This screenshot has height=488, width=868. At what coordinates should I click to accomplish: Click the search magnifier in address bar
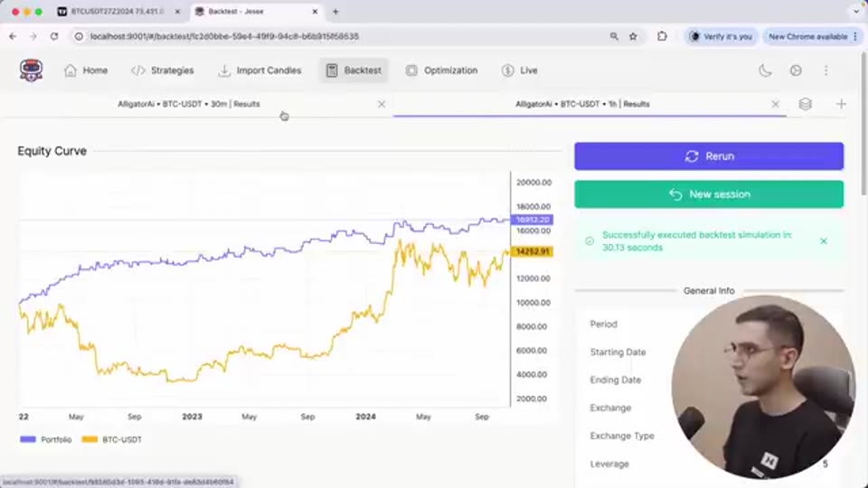point(614,36)
